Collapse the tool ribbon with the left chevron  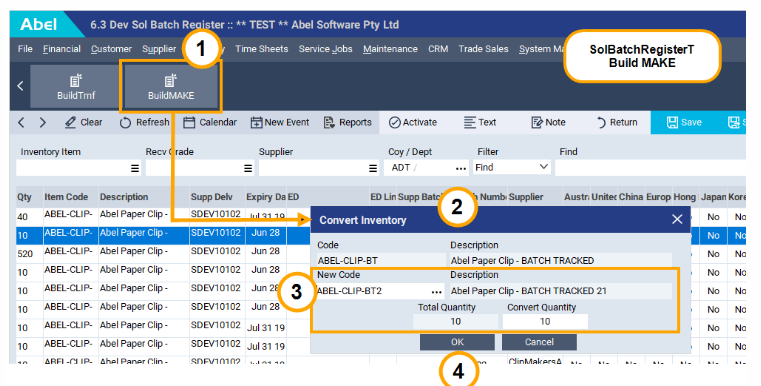(20, 86)
